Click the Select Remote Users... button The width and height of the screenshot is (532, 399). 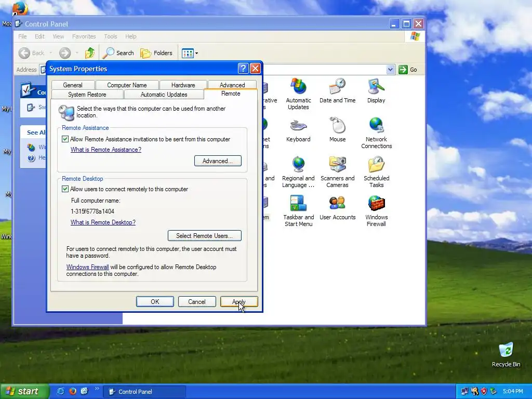[x=205, y=235]
